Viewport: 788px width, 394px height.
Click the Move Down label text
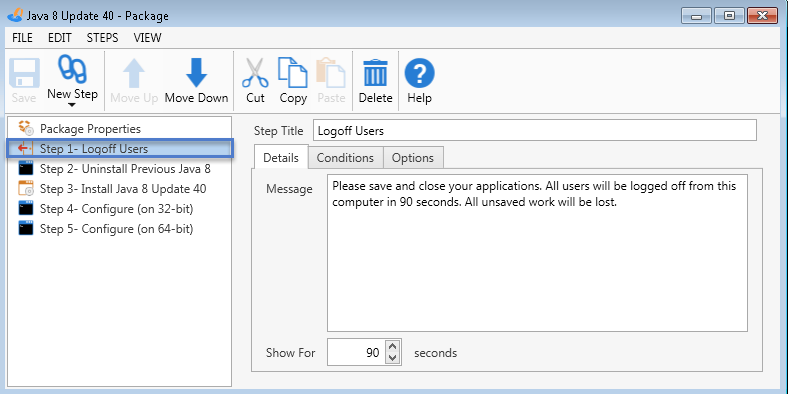[x=196, y=98]
